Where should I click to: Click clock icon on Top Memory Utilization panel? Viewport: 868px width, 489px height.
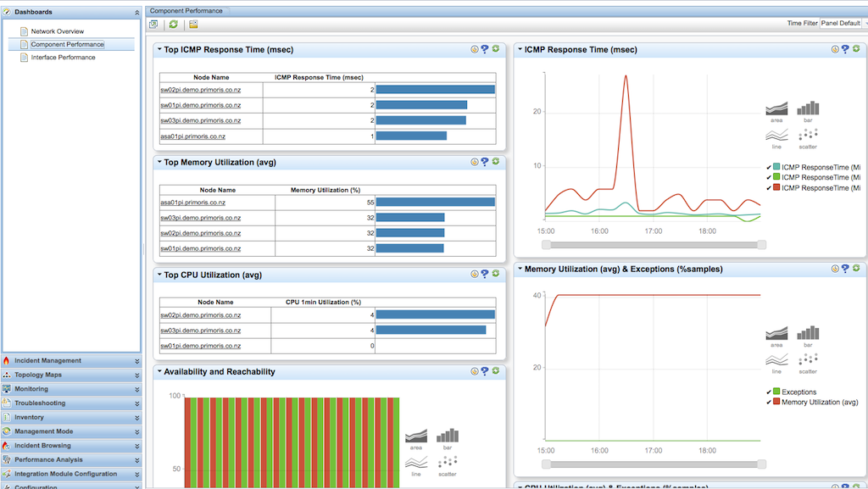point(475,162)
